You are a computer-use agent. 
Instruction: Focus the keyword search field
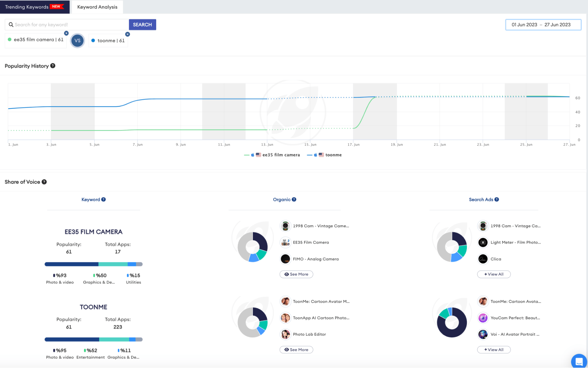tap(67, 25)
